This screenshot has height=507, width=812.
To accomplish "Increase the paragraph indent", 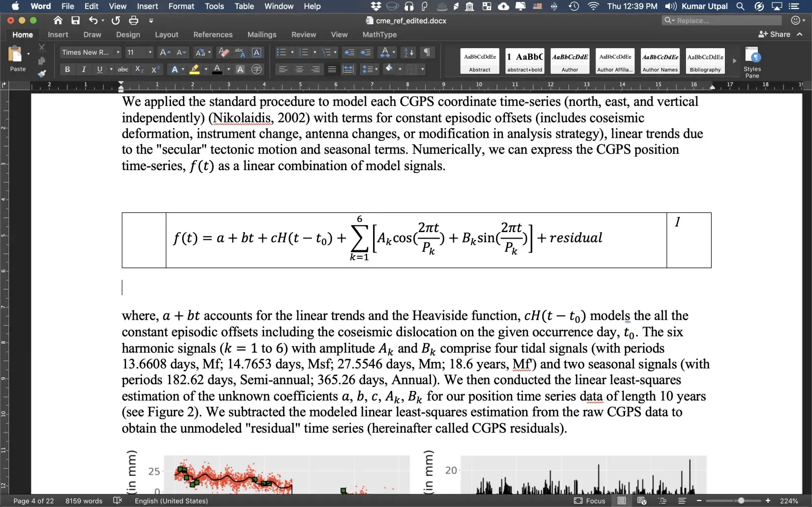I will point(366,52).
